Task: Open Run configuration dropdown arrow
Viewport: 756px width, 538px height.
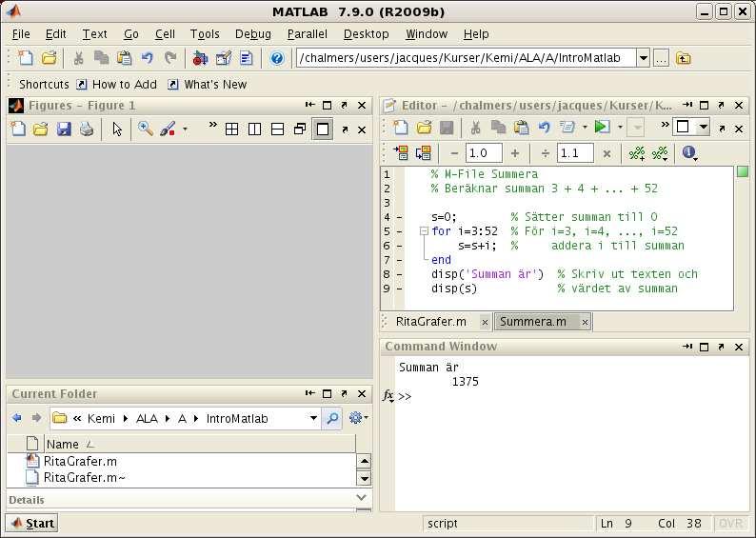Action: [620, 128]
